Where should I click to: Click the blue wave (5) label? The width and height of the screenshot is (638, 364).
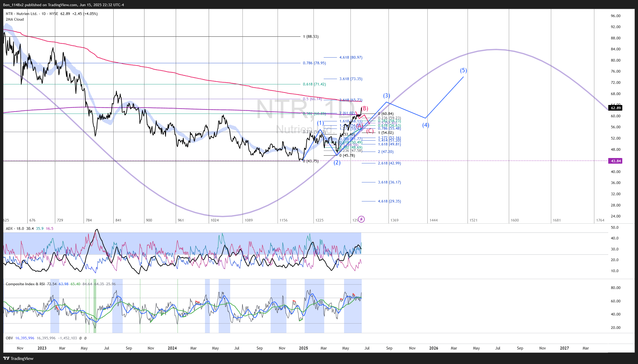click(463, 70)
